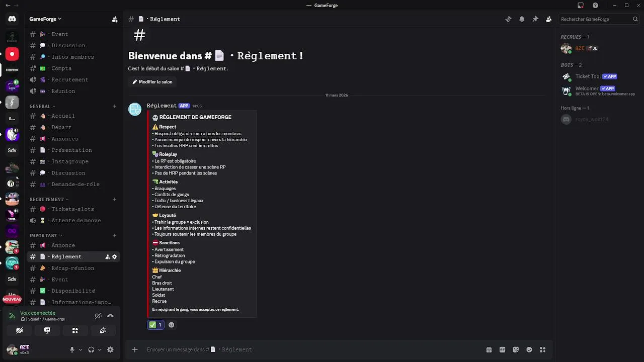Click the Modifier le salon button
The width and height of the screenshot is (644, 362).
pyautogui.click(x=152, y=82)
